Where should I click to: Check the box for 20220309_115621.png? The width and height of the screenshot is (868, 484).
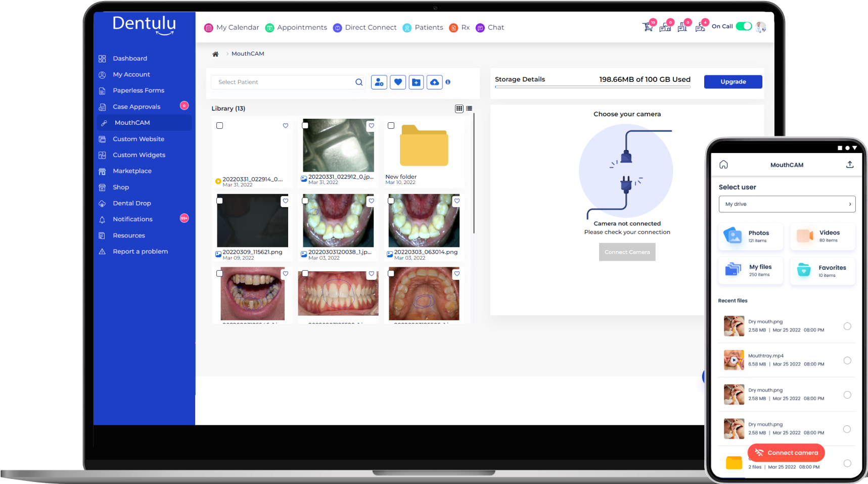pyautogui.click(x=219, y=201)
